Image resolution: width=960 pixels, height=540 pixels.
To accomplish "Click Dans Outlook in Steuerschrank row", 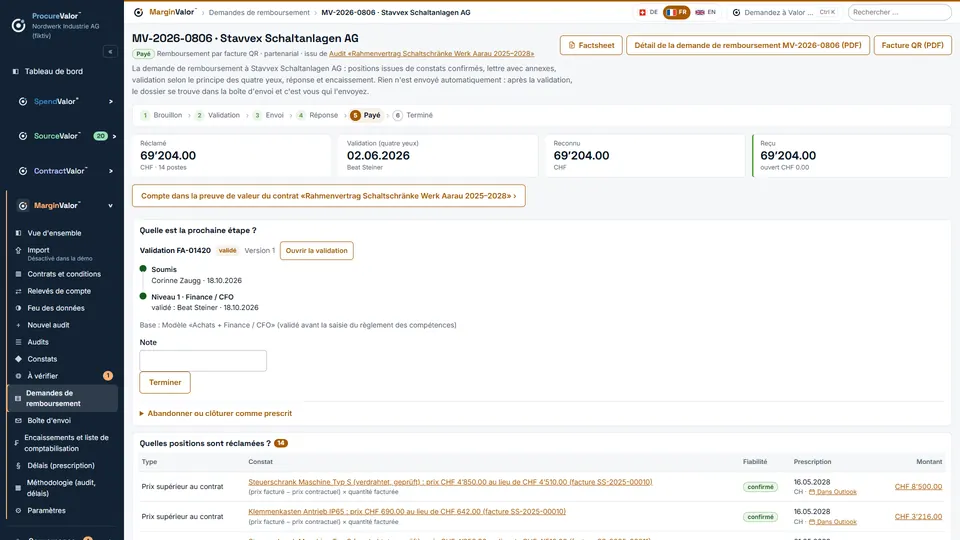I will pos(833,492).
